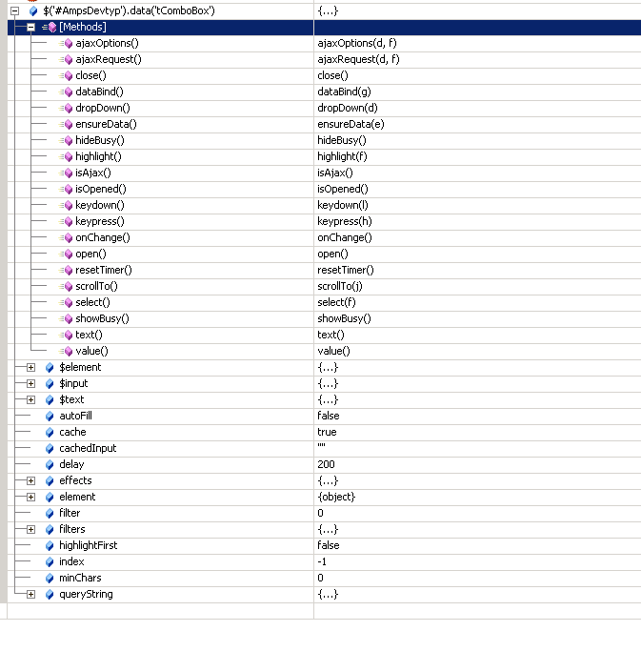Click the blue property icon beside autoFill
641x672 pixels.
tap(50, 417)
